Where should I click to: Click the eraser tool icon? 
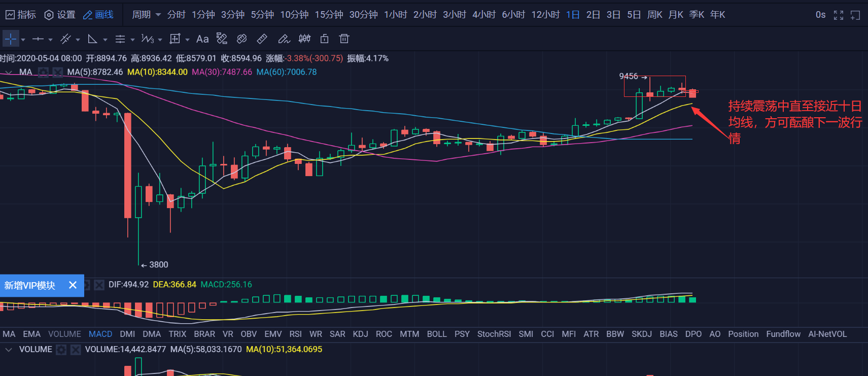(242, 39)
